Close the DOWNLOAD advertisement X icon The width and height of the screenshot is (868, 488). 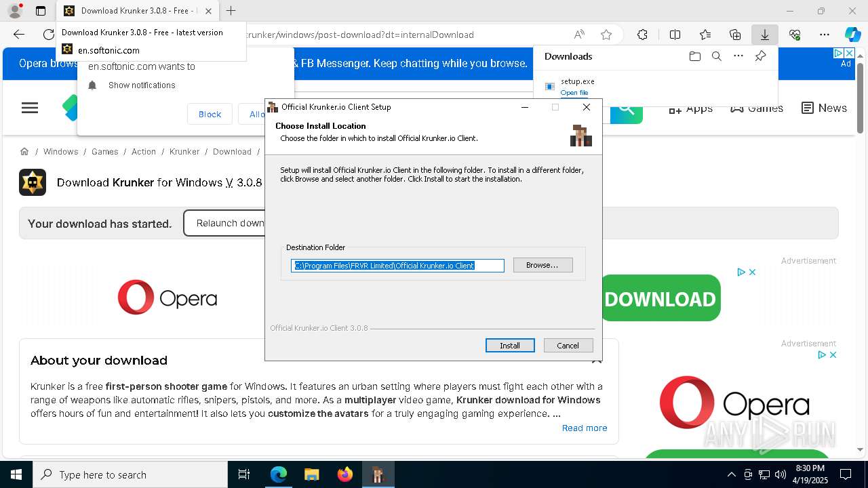752,272
